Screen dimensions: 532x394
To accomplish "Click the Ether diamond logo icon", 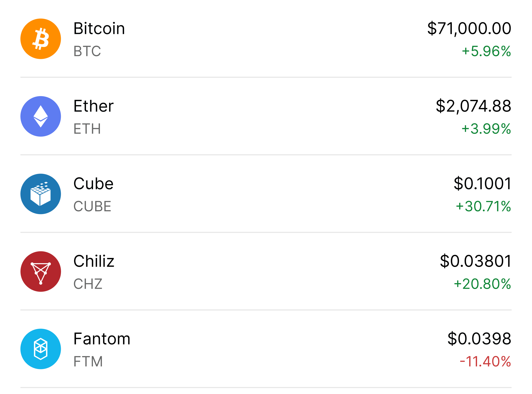I will pyautogui.click(x=41, y=116).
